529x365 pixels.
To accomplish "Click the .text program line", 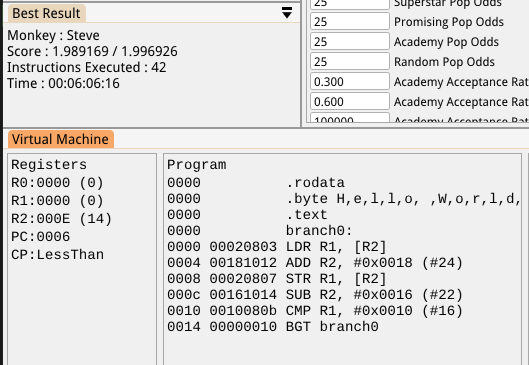I will [247, 215].
